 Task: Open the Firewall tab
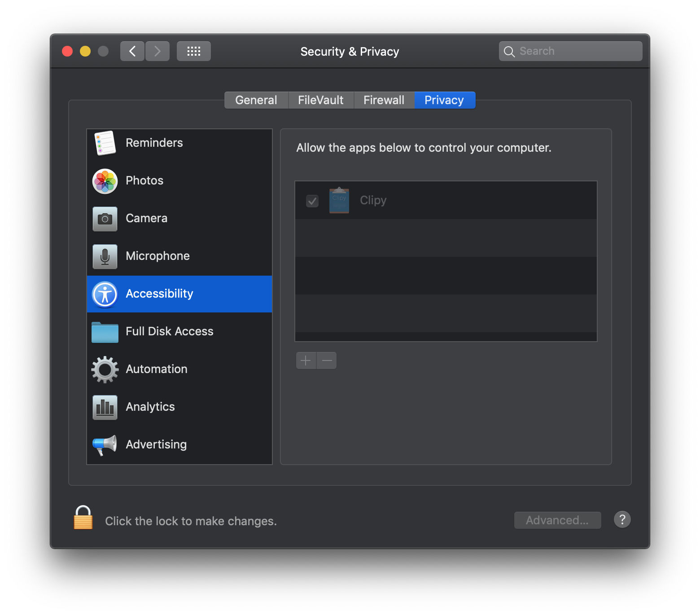point(384,100)
